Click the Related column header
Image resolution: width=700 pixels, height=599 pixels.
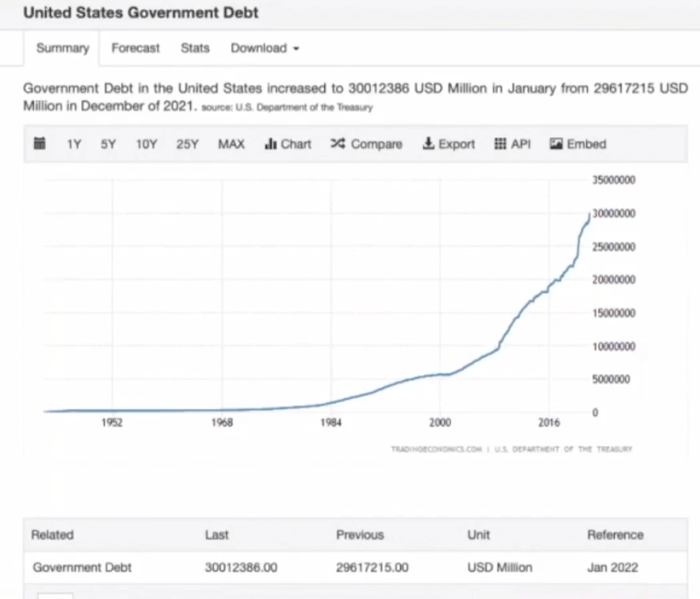click(x=52, y=535)
